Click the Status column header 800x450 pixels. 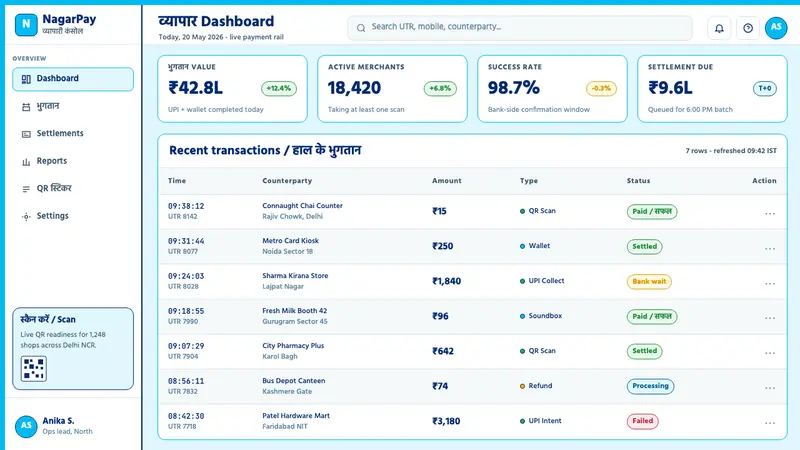pos(638,181)
